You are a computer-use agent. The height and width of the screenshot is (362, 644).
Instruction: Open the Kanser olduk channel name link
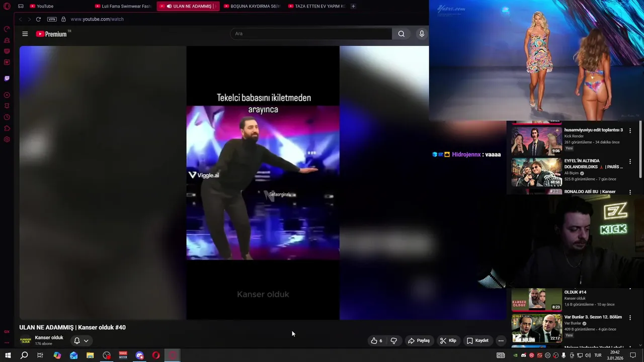pos(49,337)
